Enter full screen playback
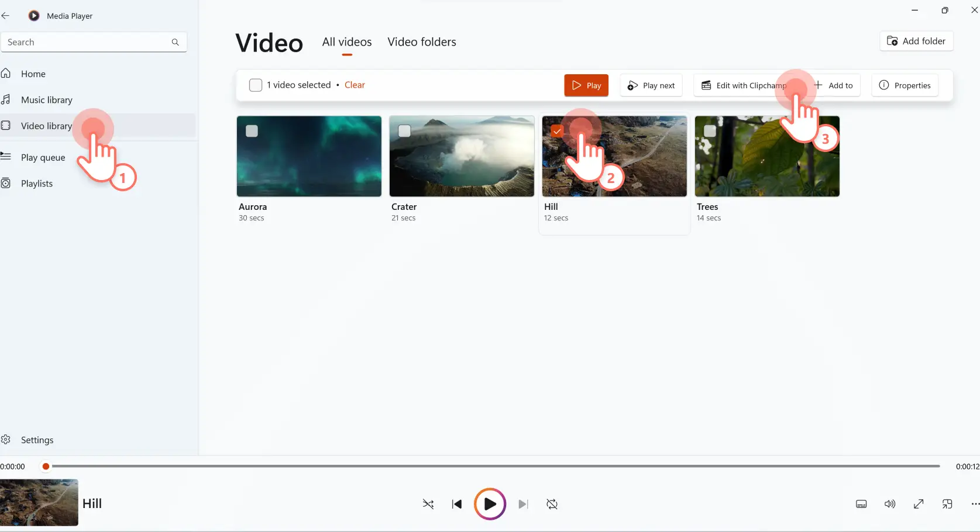980x532 pixels. click(919, 504)
